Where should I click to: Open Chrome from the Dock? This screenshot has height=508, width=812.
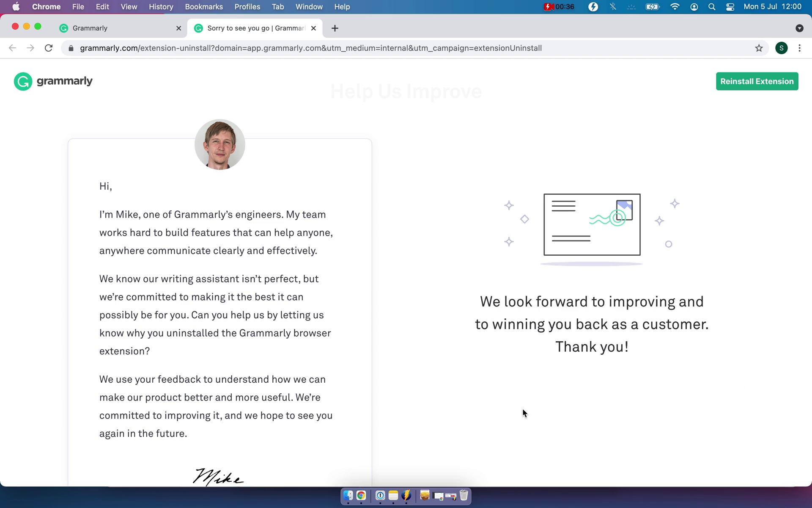361,495
